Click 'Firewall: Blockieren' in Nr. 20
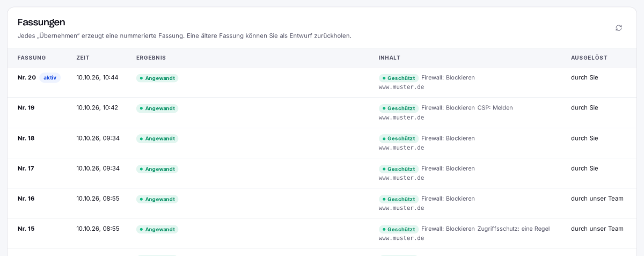The image size is (644, 256). (448, 77)
